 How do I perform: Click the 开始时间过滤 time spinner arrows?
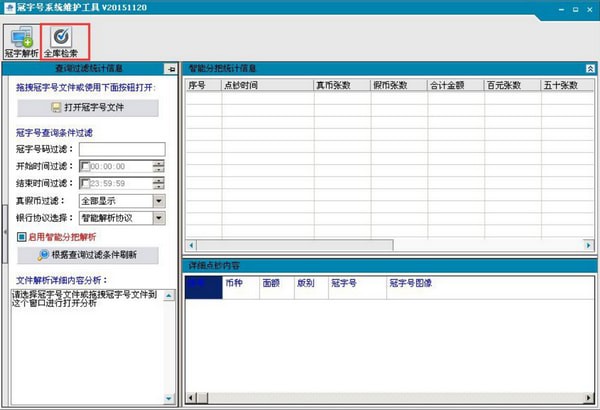tap(158, 166)
